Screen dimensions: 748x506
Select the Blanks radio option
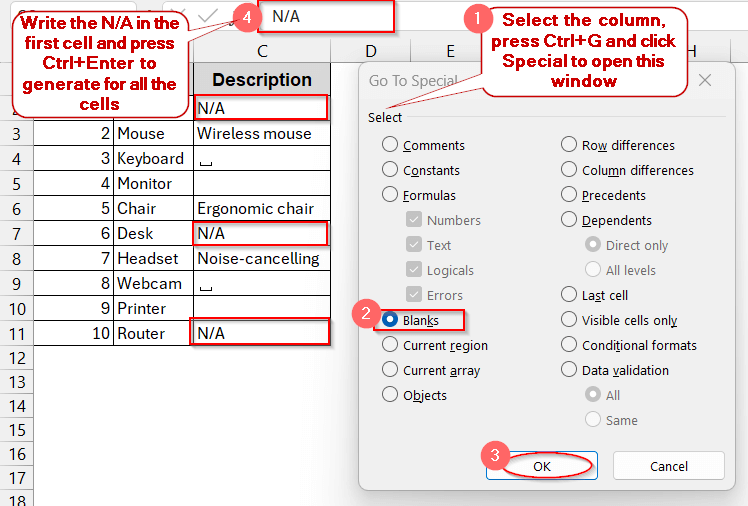[390, 320]
